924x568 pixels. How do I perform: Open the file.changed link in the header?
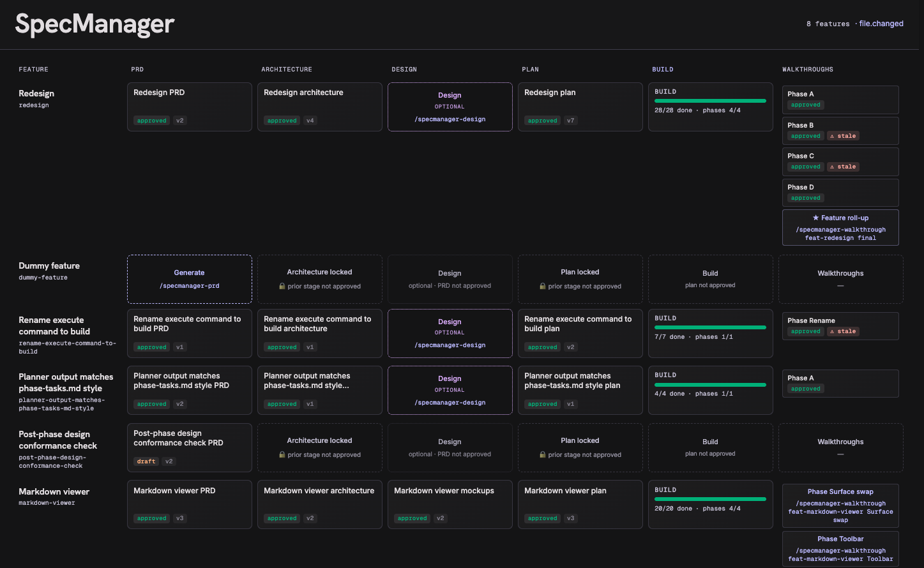click(x=881, y=24)
